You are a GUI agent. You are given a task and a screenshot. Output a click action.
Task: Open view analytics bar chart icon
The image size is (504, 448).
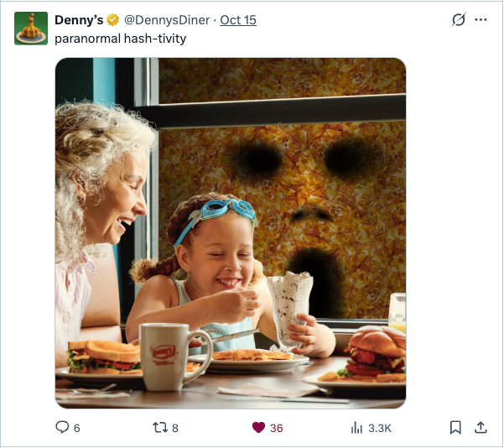point(356,428)
